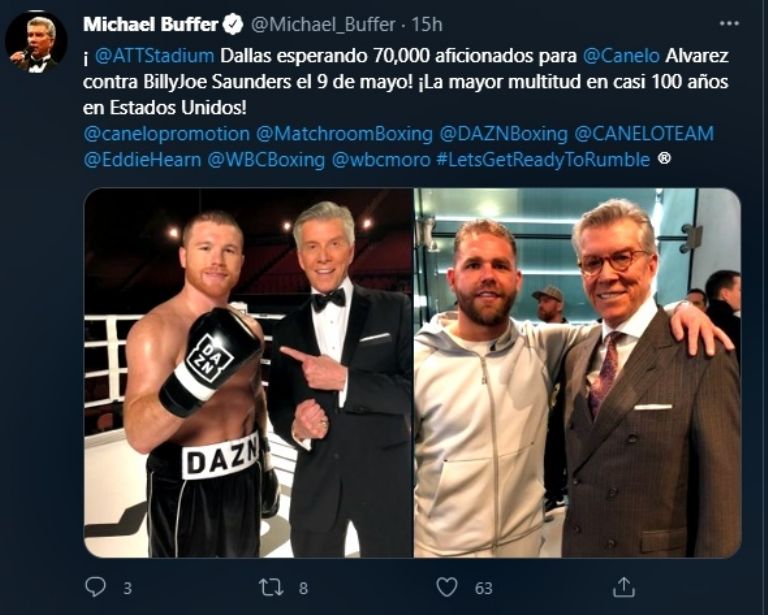The image size is (768, 615).
Task: Open the three-dot more options menu
Action: point(729,23)
